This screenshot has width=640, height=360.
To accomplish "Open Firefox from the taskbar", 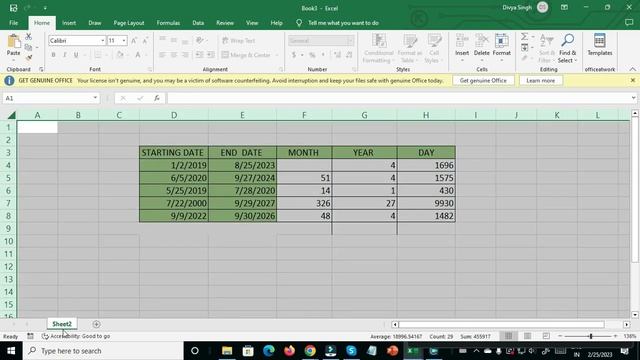I will pyautogui.click(x=289, y=351).
